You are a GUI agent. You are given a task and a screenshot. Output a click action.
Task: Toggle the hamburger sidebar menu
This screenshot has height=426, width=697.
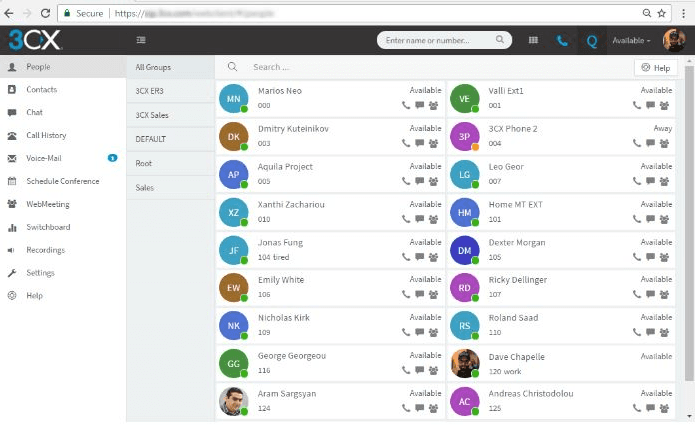pos(141,40)
